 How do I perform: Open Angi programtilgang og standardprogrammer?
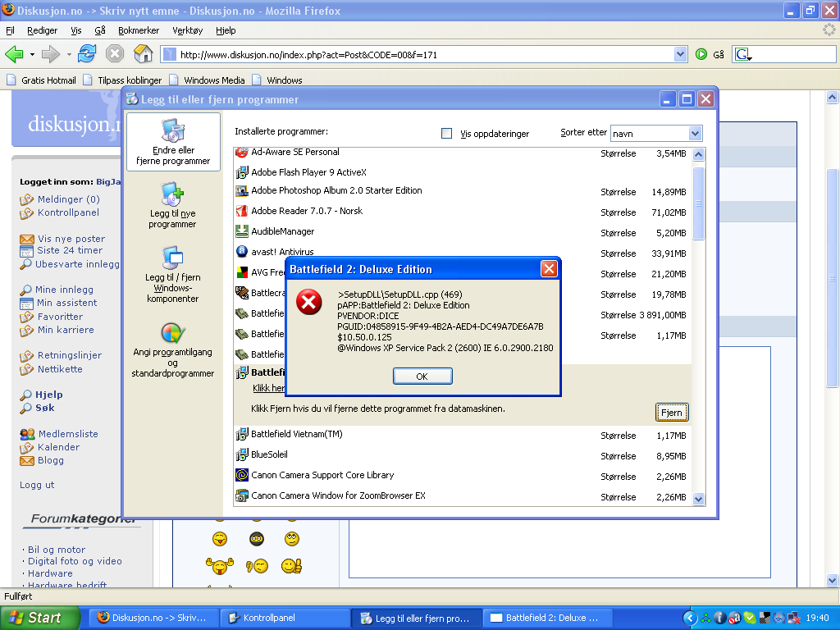[172, 349]
